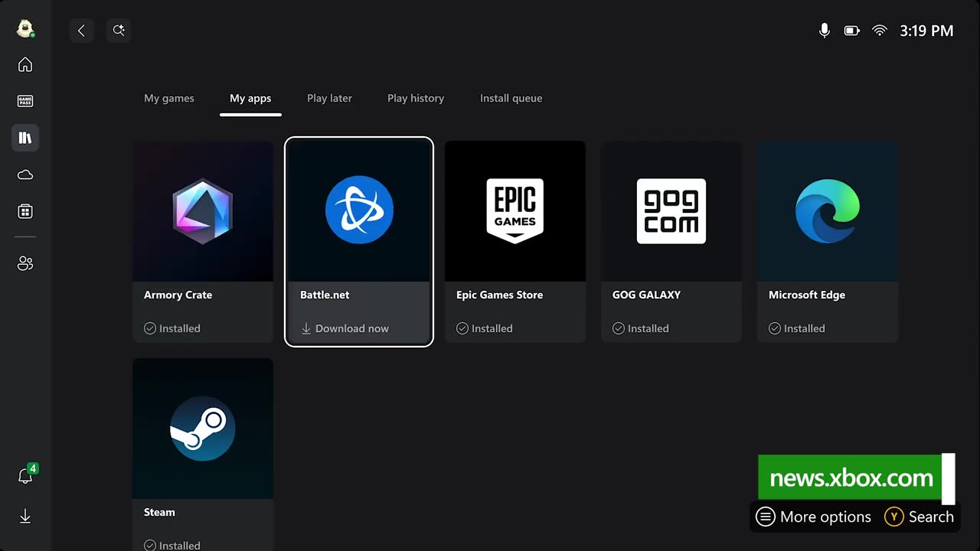Open the Armory Crate app tile
The image size is (980, 551).
(203, 242)
